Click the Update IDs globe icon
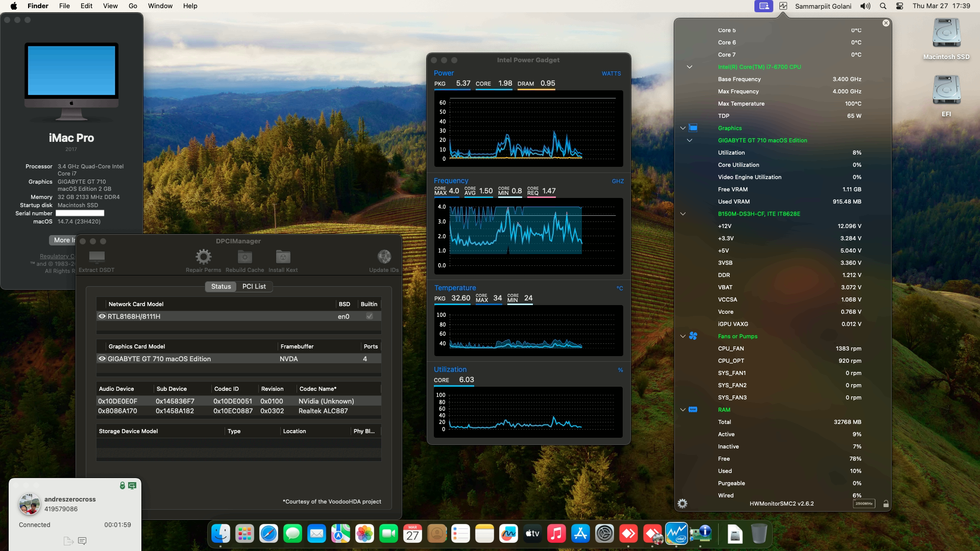Image resolution: width=980 pixels, height=551 pixels. (384, 257)
